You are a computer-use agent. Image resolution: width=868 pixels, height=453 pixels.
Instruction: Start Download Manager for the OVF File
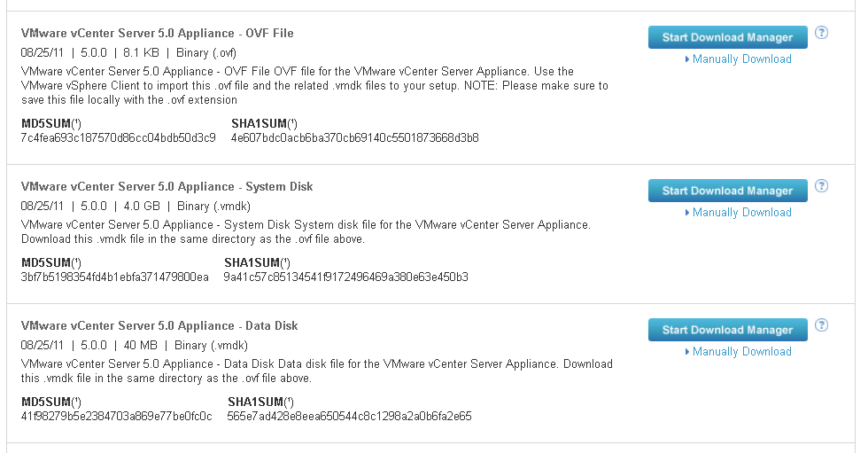point(727,37)
